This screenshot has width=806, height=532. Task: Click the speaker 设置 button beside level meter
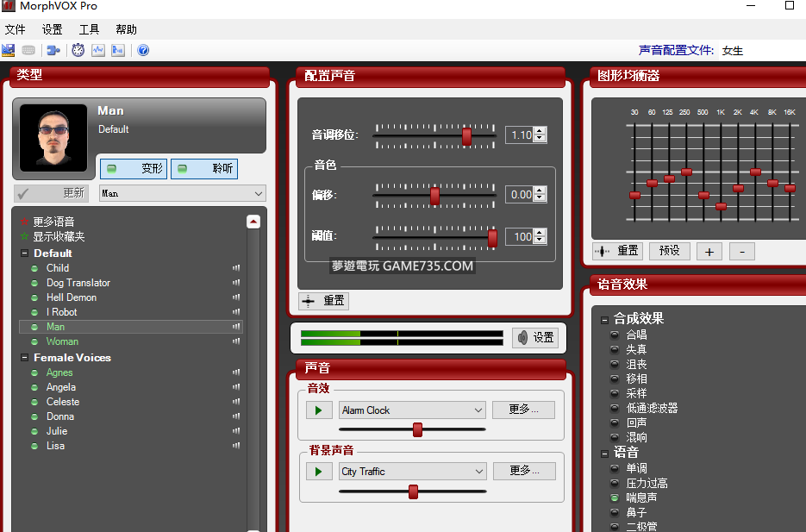[535, 338]
